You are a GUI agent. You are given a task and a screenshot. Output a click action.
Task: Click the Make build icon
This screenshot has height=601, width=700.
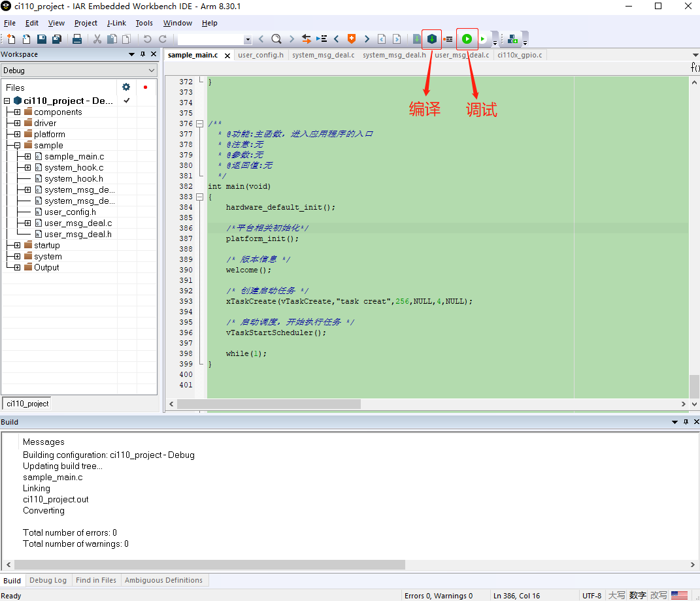point(431,39)
